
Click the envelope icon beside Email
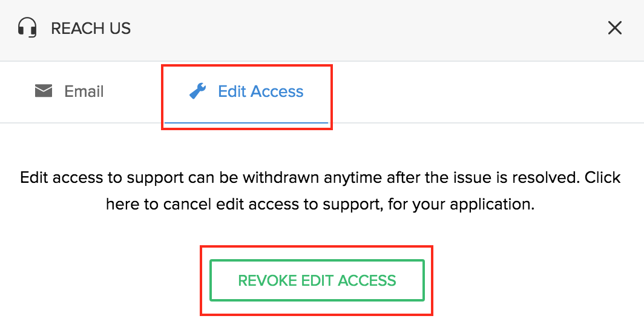pos(44,91)
